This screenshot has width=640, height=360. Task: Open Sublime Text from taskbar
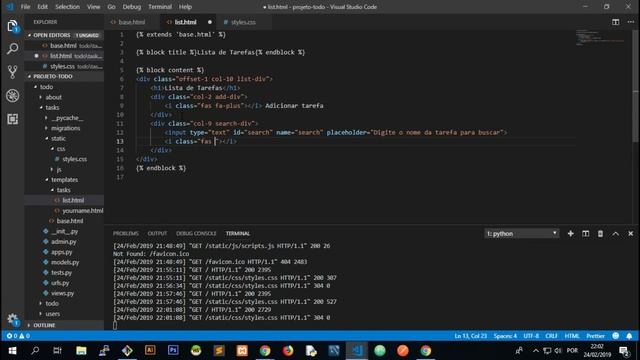coord(219,351)
